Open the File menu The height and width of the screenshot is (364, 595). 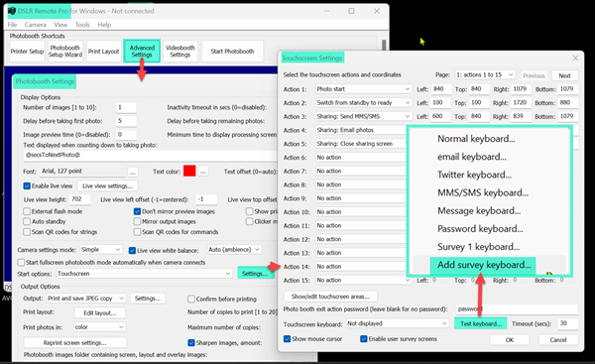point(12,25)
